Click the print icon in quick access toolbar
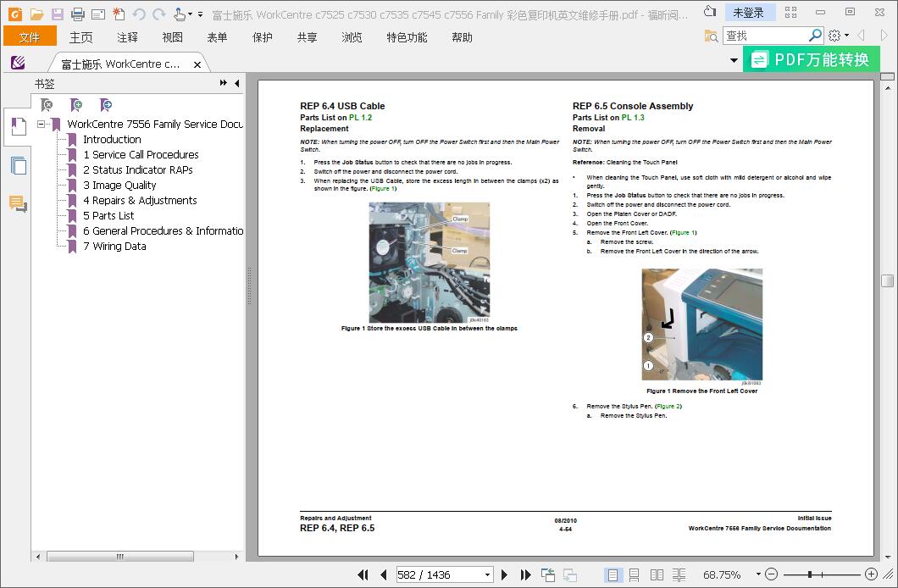The image size is (898, 588). [78, 14]
